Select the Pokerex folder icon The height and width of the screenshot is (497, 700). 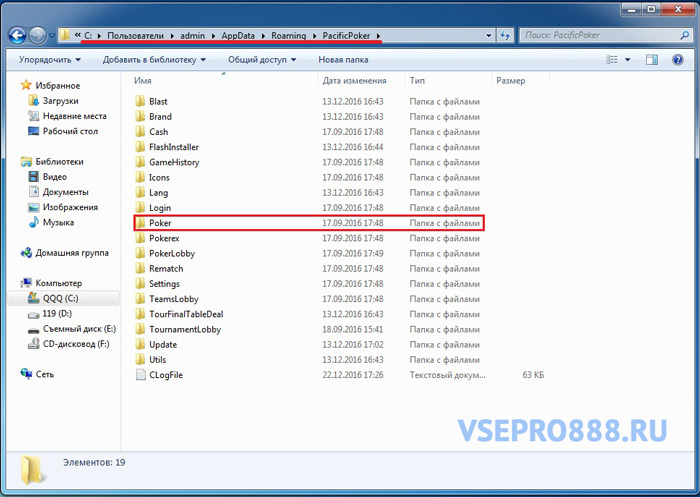point(140,238)
